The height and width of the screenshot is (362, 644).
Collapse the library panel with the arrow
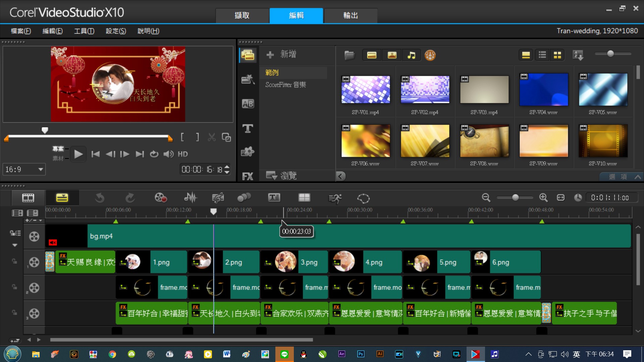pos(341,176)
